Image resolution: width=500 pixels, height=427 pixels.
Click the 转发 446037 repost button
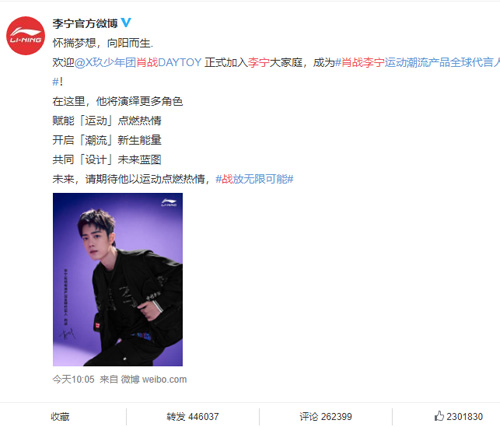pyautogui.click(x=193, y=416)
